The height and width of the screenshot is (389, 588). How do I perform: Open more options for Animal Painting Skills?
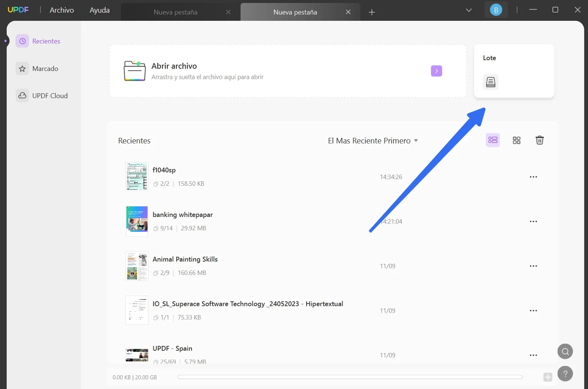click(533, 266)
